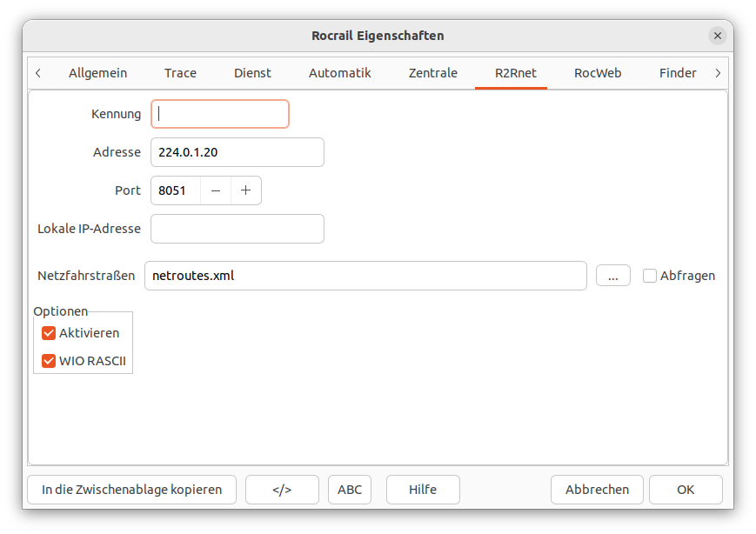The image size is (756, 534).
Task: Focus the Lokale IP-Adresse input field
Action: click(x=238, y=229)
